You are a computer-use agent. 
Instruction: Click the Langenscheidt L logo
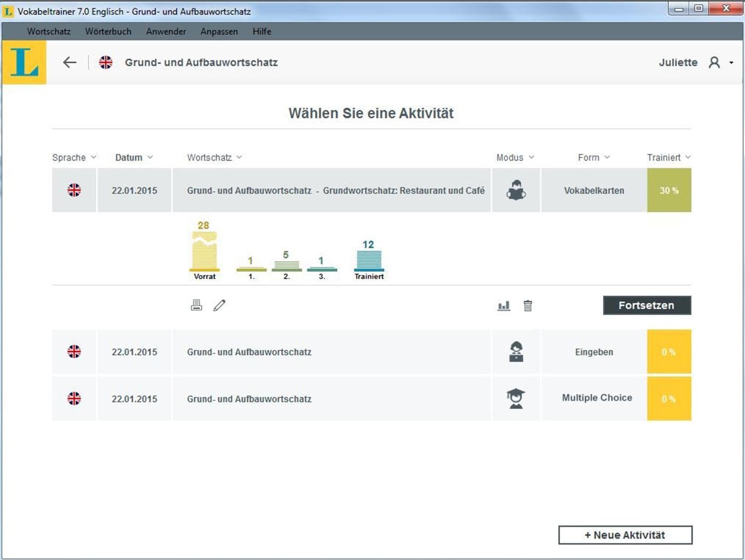(24, 62)
